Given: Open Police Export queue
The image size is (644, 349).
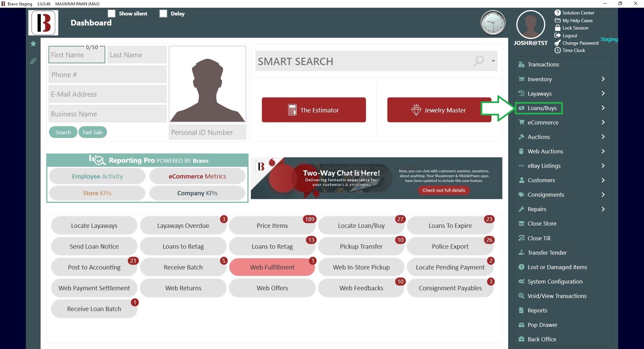Looking at the screenshot, I should (x=450, y=246).
